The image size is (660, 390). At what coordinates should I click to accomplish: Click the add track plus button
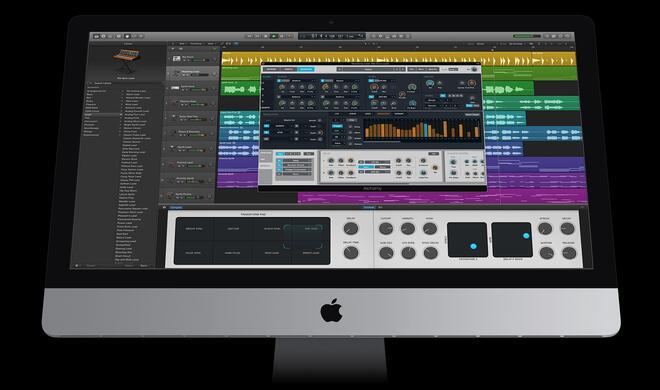point(173,48)
